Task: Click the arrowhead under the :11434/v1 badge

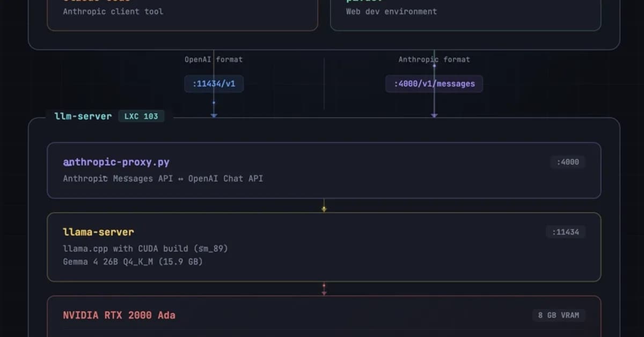Action: [214, 115]
